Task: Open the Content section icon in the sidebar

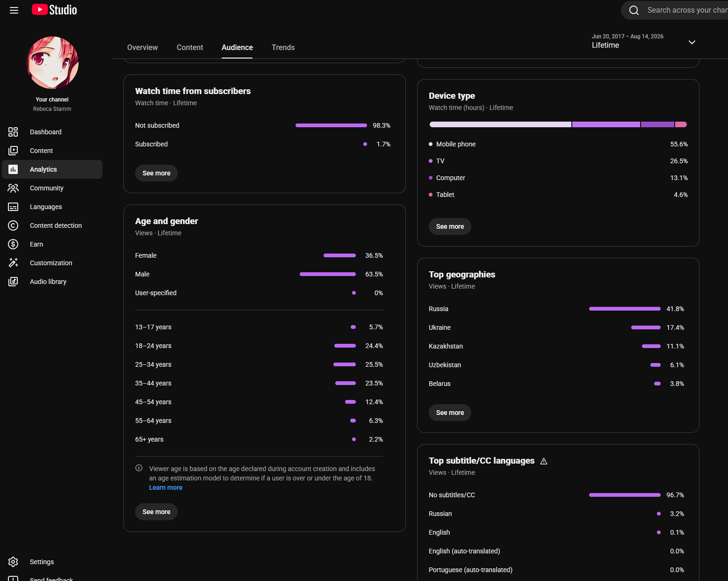Action: tap(13, 151)
